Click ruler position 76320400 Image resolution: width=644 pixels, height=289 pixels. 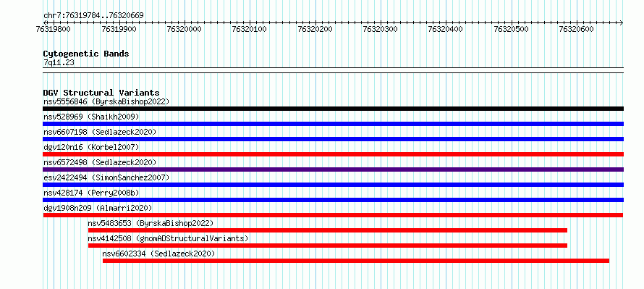446,29
